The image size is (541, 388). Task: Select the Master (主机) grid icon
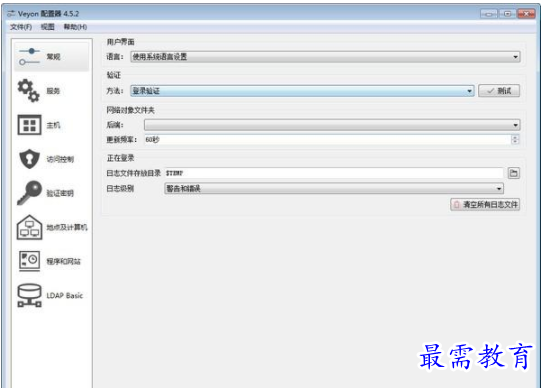(29, 125)
